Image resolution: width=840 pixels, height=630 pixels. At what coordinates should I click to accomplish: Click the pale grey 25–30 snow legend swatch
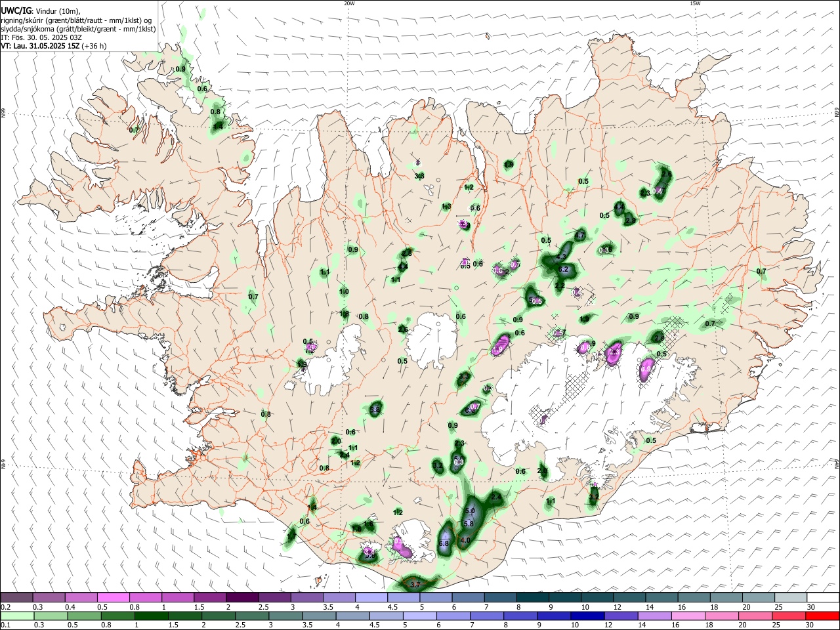coord(791,598)
